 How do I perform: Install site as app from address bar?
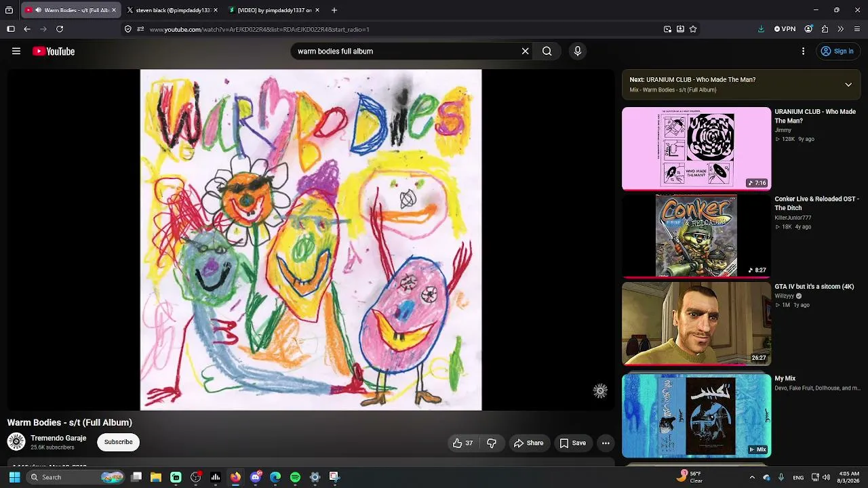tap(680, 29)
